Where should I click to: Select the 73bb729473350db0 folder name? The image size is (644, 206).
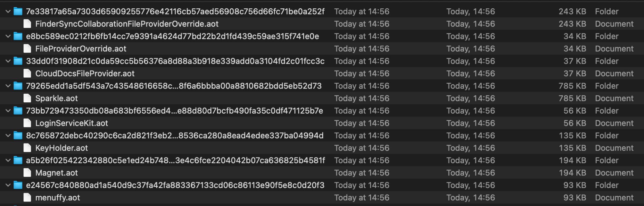[174, 111]
